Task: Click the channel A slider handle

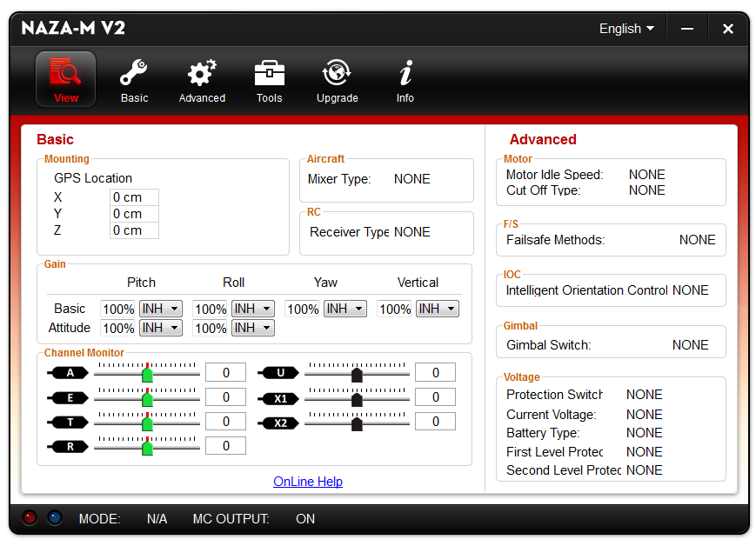Action: point(147,374)
